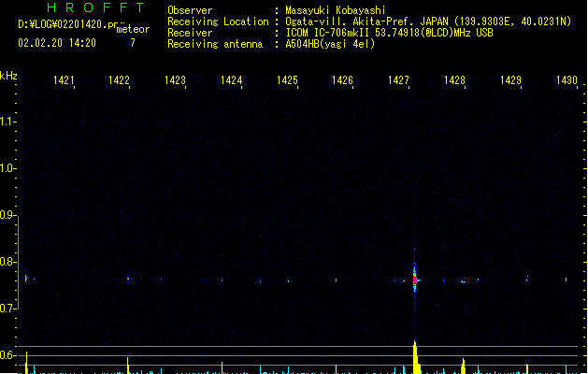Click time axis label 1425

pyautogui.click(x=287, y=80)
